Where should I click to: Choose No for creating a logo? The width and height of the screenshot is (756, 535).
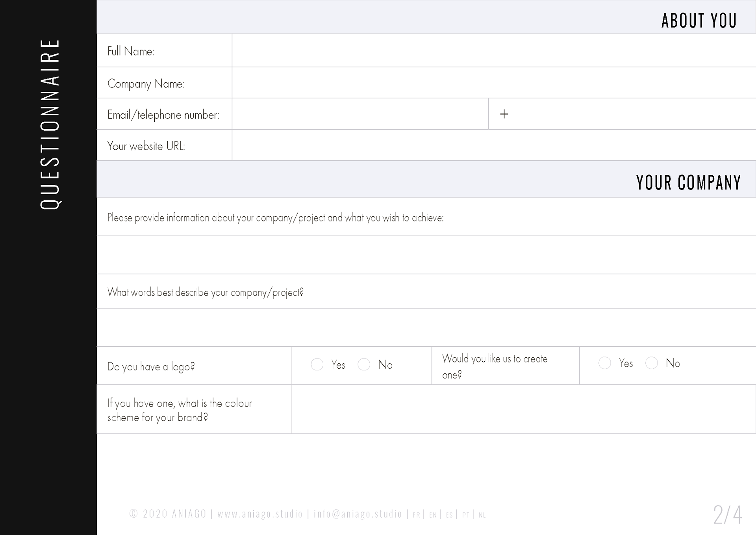tap(652, 363)
